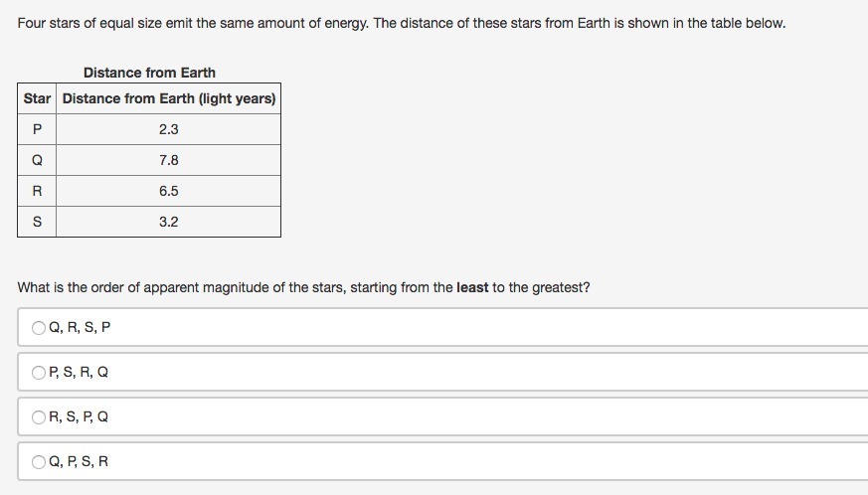Click the star S cell in table
The width and height of the screenshot is (868, 495).
point(37,222)
